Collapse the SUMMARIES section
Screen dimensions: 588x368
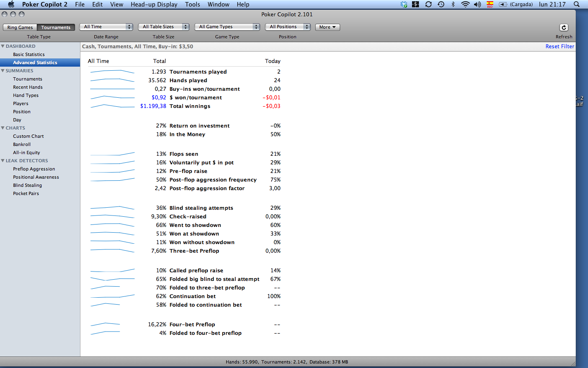[x=3, y=71]
